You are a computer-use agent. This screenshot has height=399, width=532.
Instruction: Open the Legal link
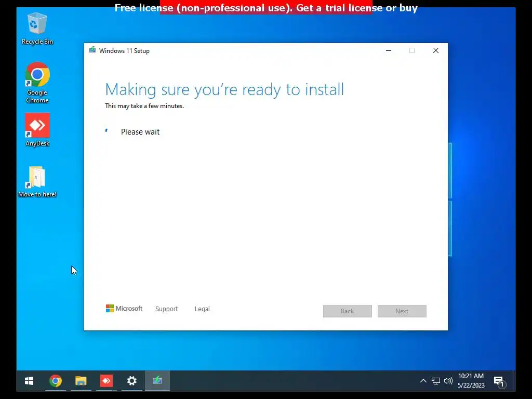pos(202,309)
